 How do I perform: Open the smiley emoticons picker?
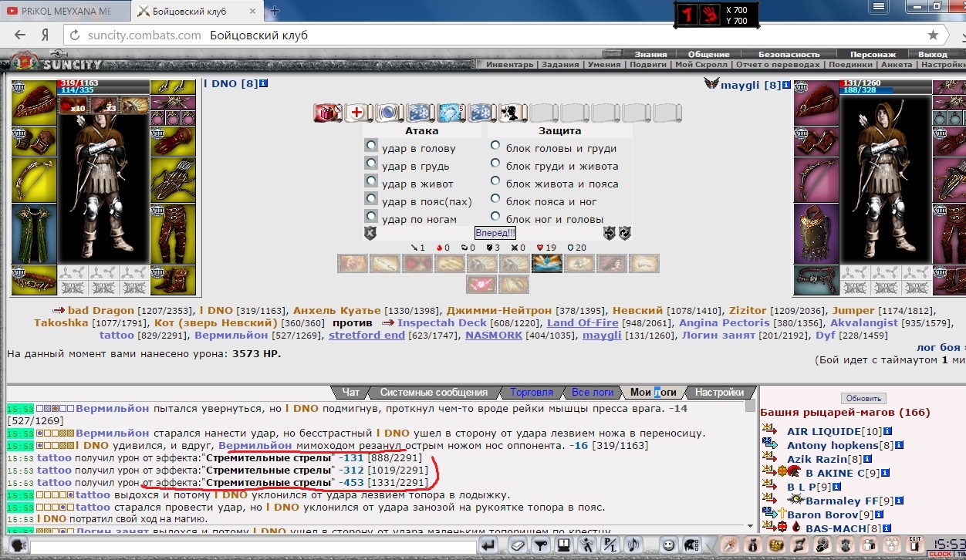669,545
